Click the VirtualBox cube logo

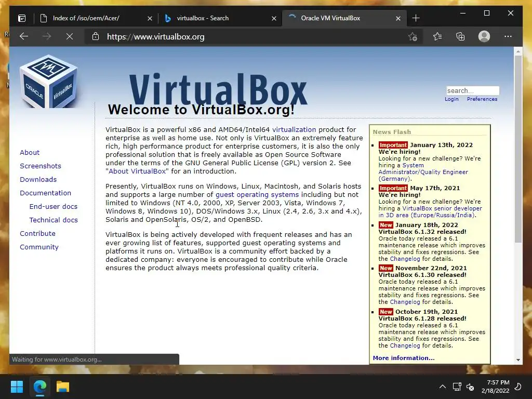pos(48,82)
